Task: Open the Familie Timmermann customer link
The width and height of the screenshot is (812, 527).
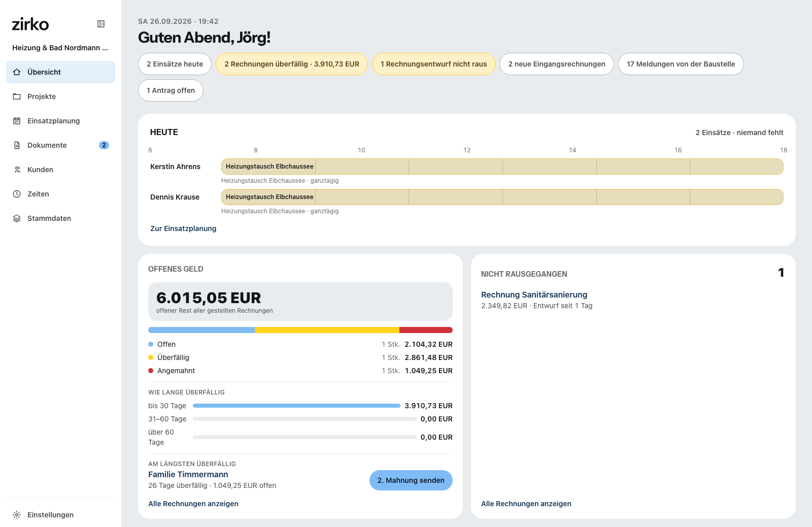Action: click(188, 475)
